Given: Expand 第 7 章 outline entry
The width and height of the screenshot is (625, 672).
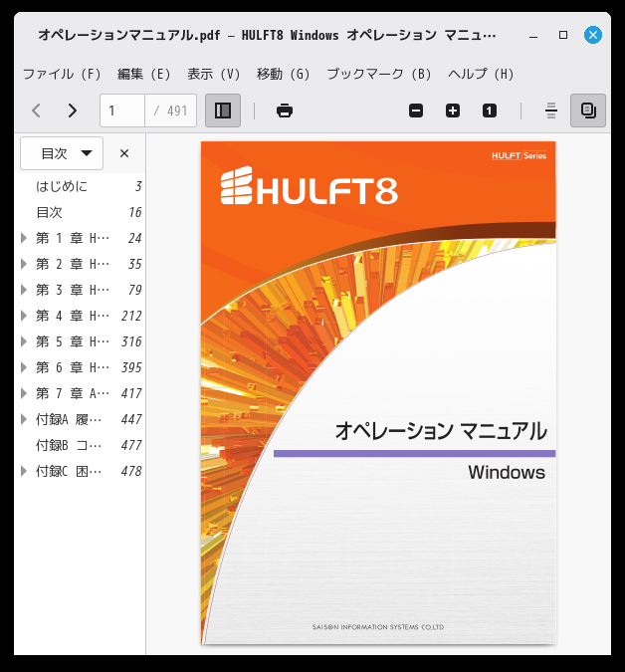Looking at the screenshot, I should [x=24, y=393].
